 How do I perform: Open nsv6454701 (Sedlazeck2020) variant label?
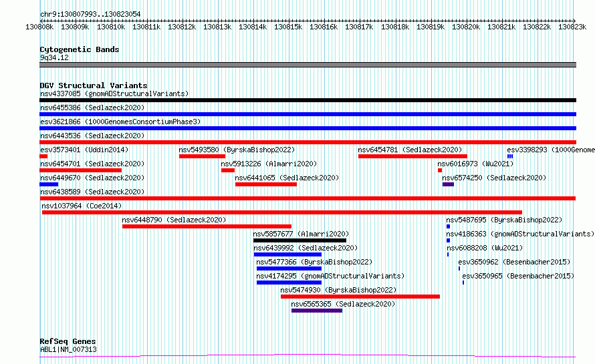92,164
